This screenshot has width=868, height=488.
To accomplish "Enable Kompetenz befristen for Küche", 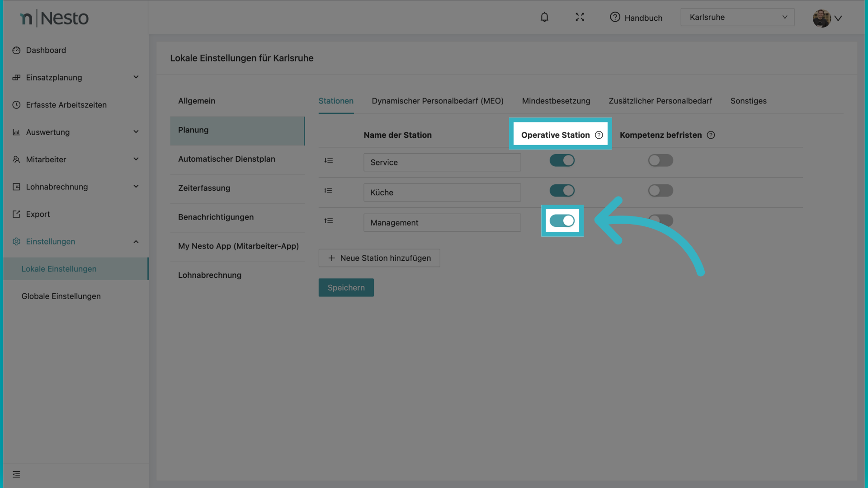I will (660, 191).
